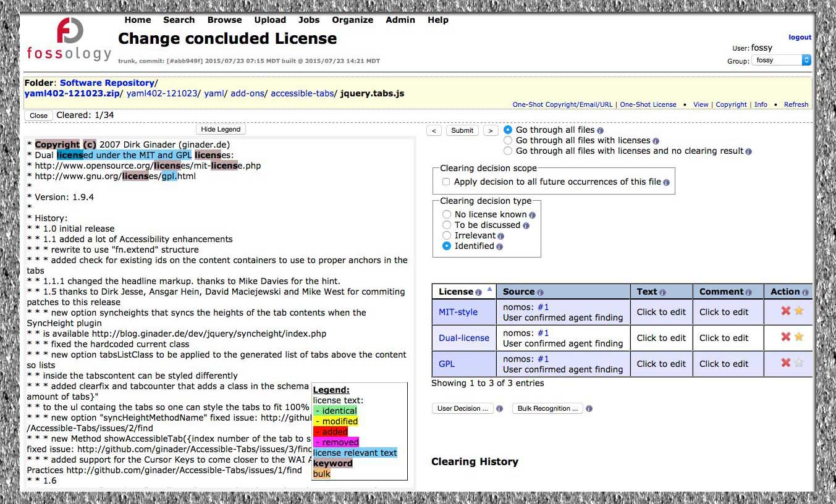The width and height of the screenshot is (836, 504).
Task: Choose 'Irrelevant' decision type
Action: (447, 235)
